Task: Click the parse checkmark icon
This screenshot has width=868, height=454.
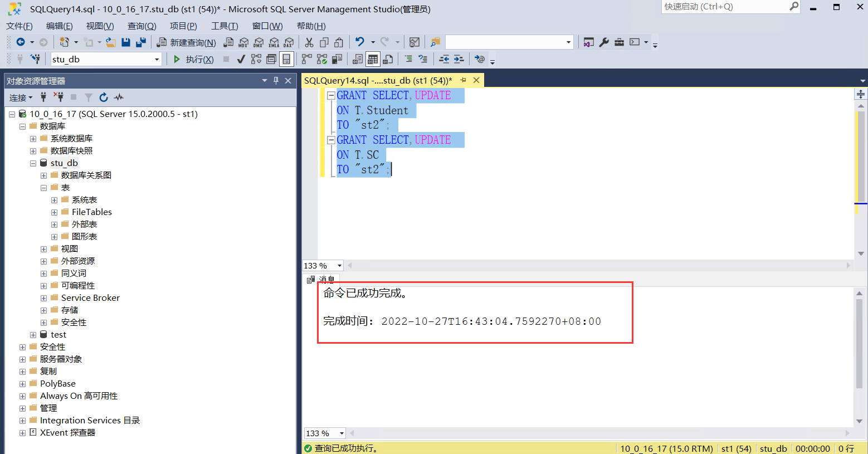Action: click(241, 59)
